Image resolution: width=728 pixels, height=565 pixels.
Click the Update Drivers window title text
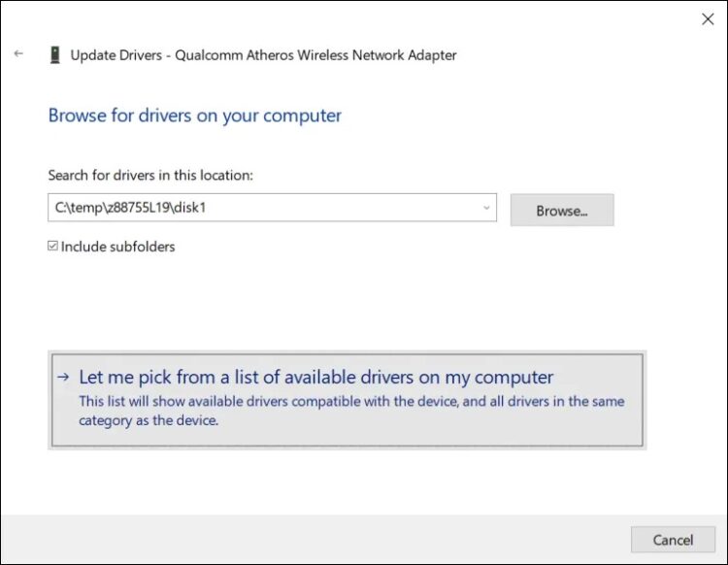pyautogui.click(x=263, y=55)
